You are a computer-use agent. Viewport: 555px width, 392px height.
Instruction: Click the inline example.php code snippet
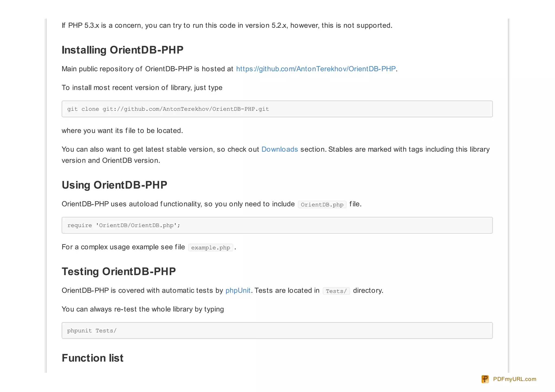(x=210, y=248)
